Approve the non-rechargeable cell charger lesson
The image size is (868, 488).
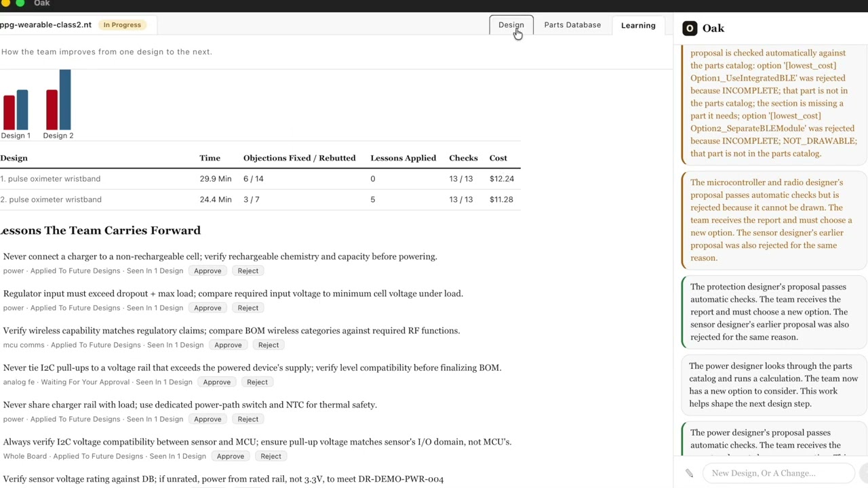tap(208, 271)
